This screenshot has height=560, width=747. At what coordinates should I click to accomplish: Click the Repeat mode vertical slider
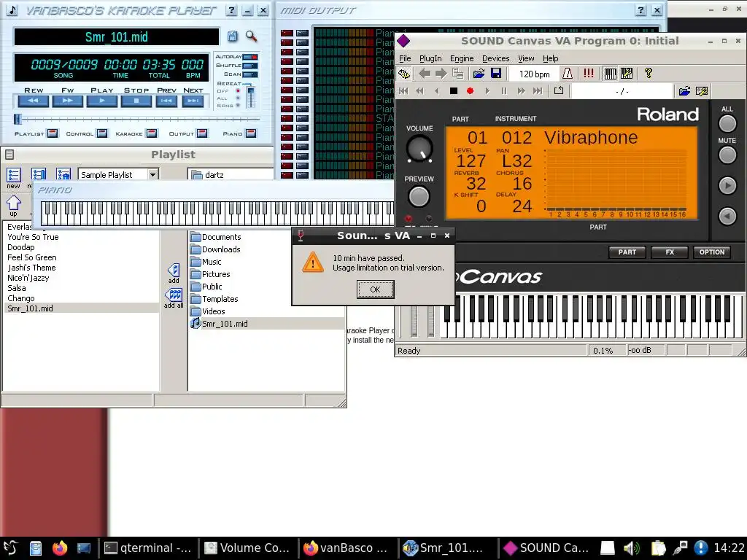point(251,97)
